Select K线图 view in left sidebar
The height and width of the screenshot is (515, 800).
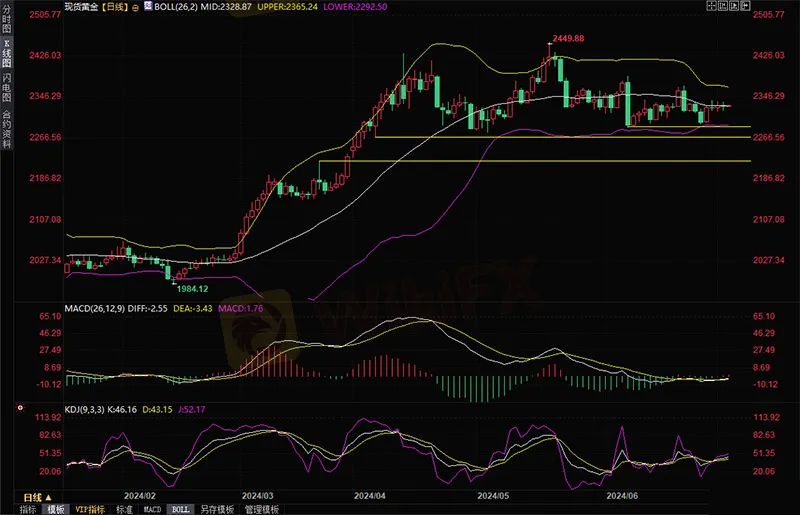7,56
